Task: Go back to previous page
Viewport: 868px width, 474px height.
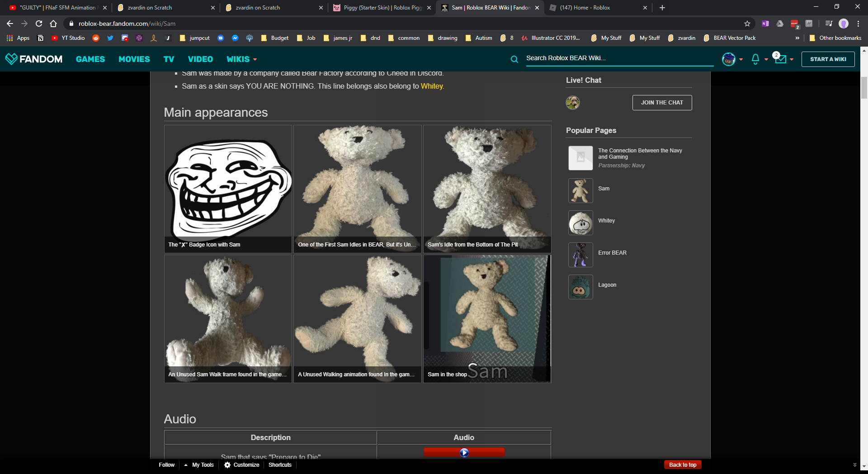Action: [10, 24]
